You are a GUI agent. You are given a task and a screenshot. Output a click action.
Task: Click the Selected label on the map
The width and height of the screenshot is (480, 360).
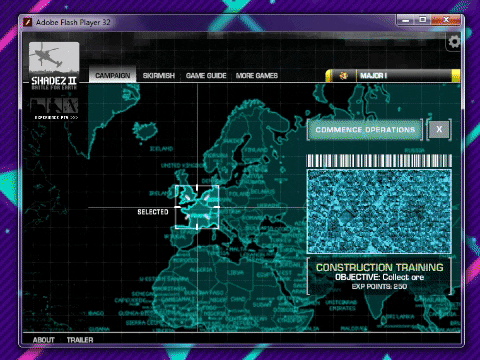pos(153,212)
